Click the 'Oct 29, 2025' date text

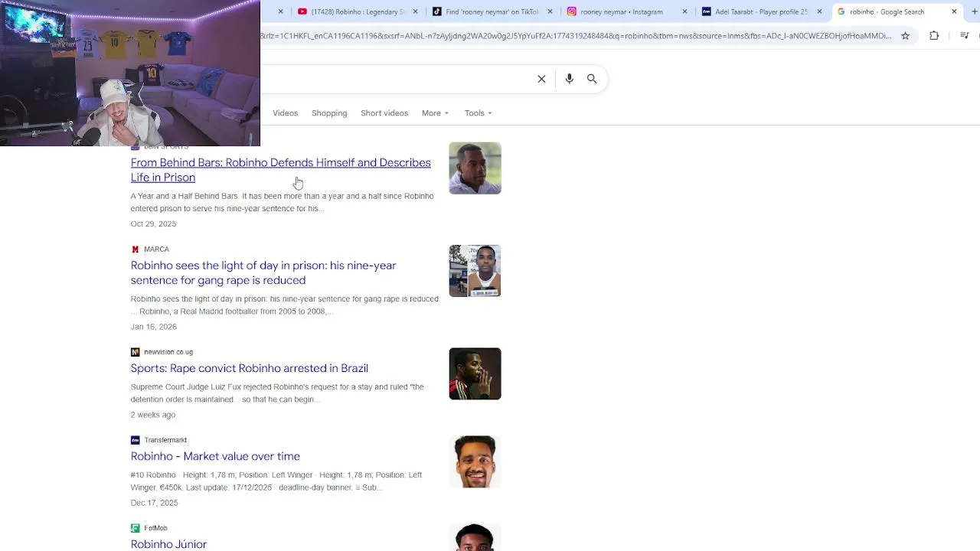[x=153, y=224]
